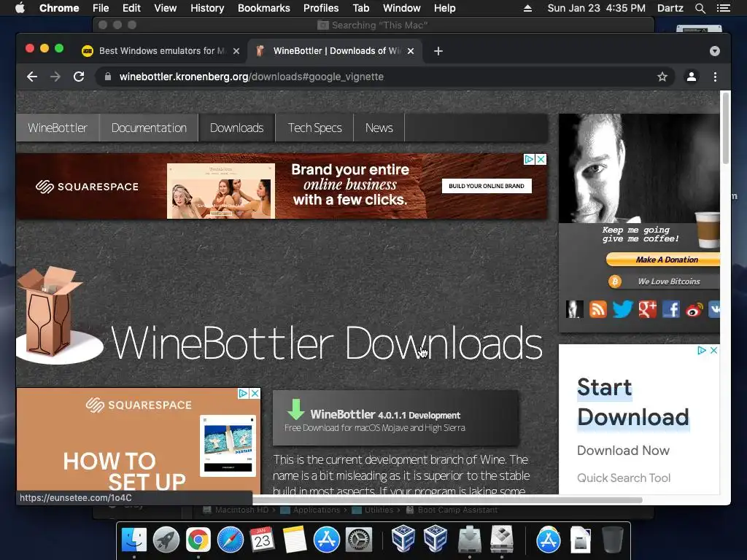Switch to the Best Windows emulators tab

pyautogui.click(x=161, y=51)
